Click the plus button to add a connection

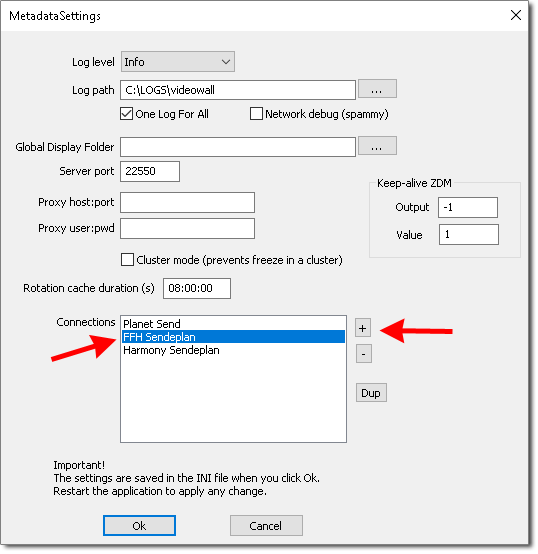click(363, 328)
